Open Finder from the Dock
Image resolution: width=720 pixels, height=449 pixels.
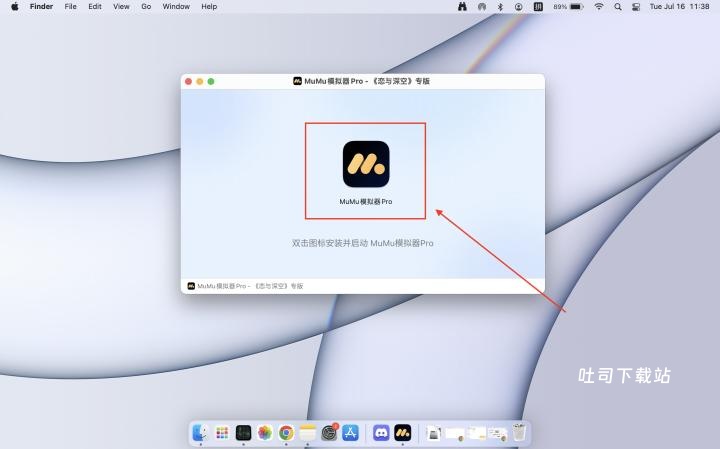click(201, 432)
